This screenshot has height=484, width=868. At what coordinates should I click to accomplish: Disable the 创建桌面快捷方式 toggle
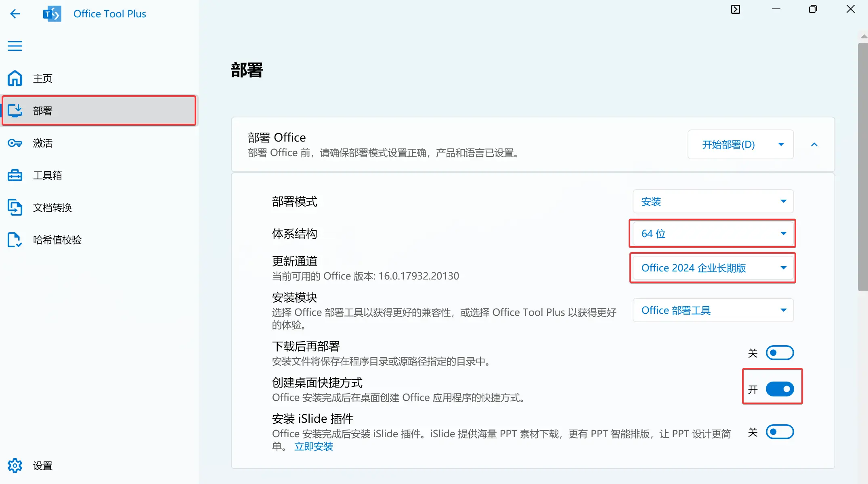[x=780, y=389]
